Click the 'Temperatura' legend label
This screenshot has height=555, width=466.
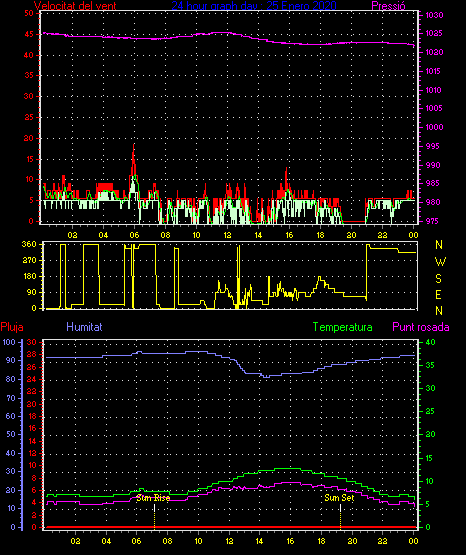coord(343,327)
